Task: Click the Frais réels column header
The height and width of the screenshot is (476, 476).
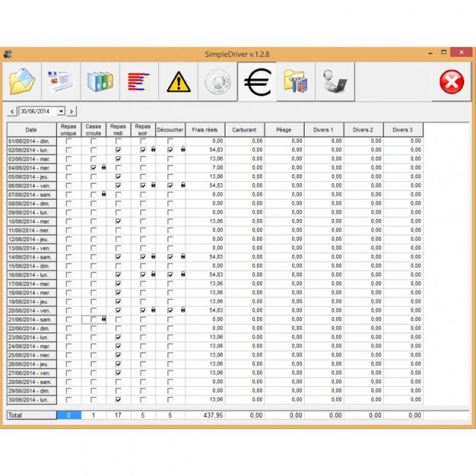Action: [x=204, y=130]
